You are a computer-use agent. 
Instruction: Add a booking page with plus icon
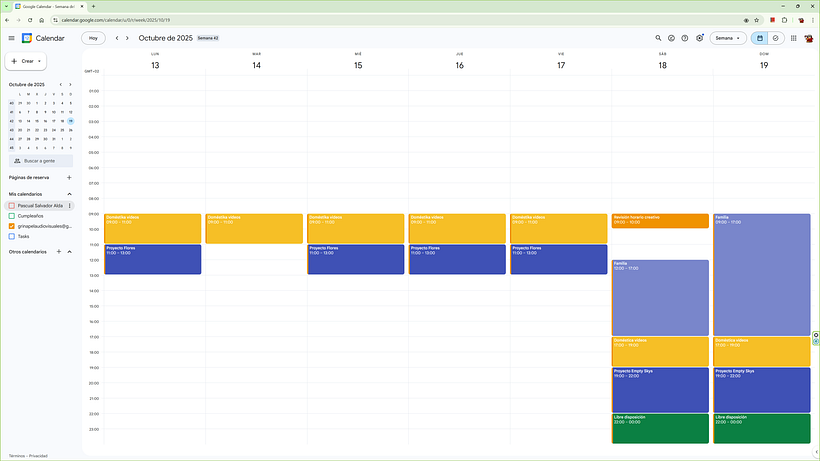69,178
